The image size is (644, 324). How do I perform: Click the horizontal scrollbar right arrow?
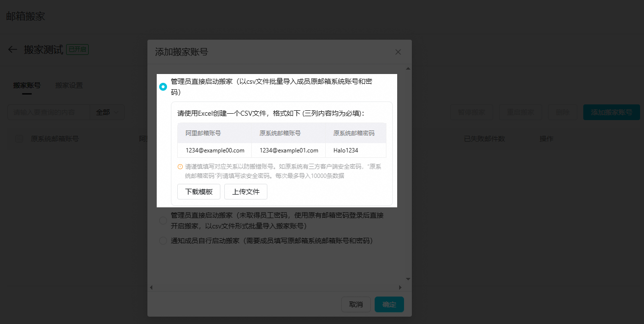400,287
